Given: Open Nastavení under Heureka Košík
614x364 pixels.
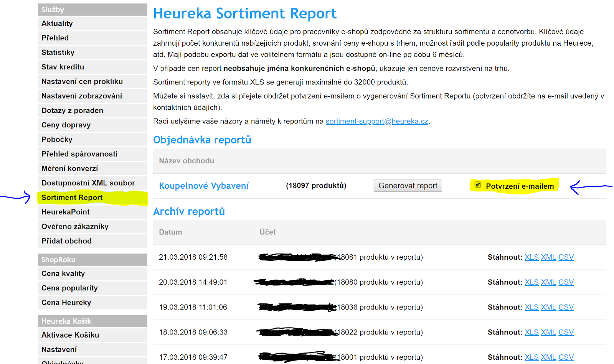Looking at the screenshot, I should pyautogui.click(x=92, y=349).
